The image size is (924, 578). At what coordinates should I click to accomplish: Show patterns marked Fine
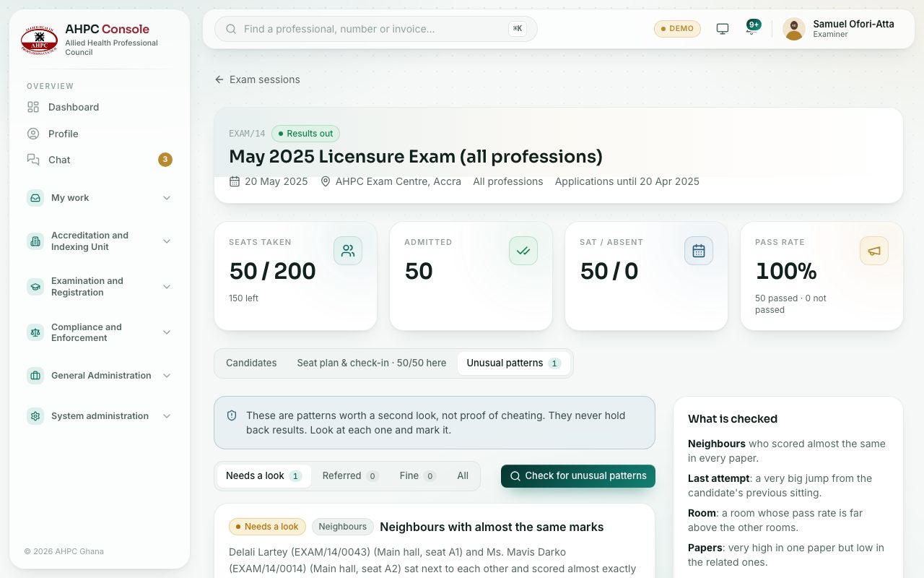coord(418,476)
